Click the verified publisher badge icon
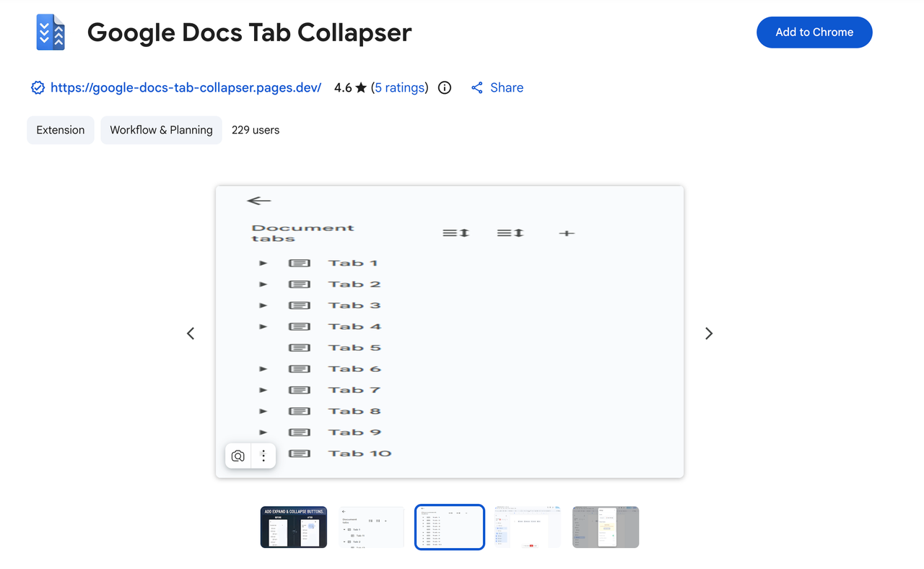Viewport: 924px width, 569px height. click(x=38, y=88)
